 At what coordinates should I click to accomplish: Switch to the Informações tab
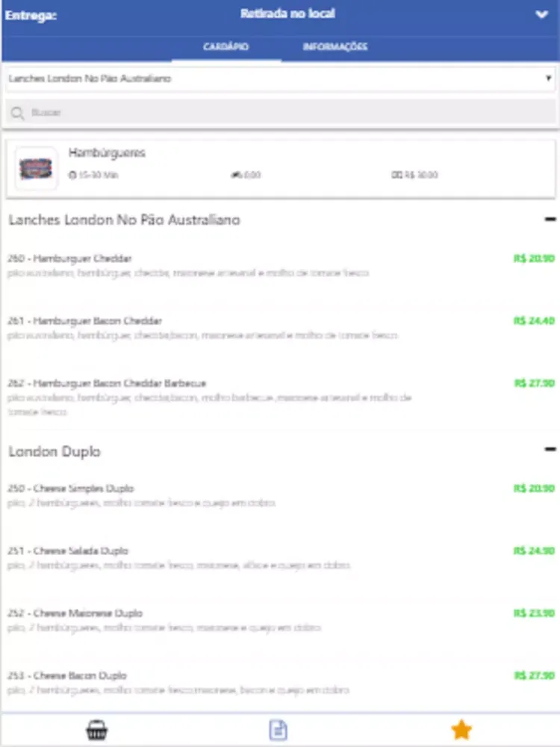[x=335, y=47]
